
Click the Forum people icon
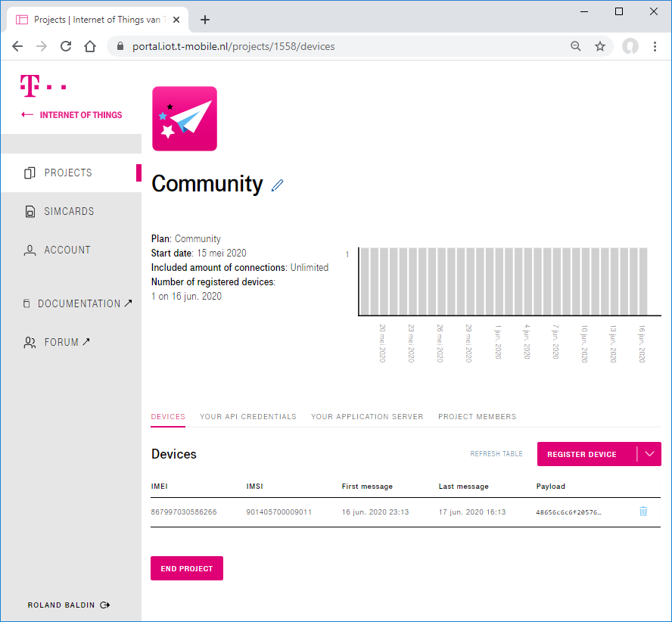pos(30,343)
